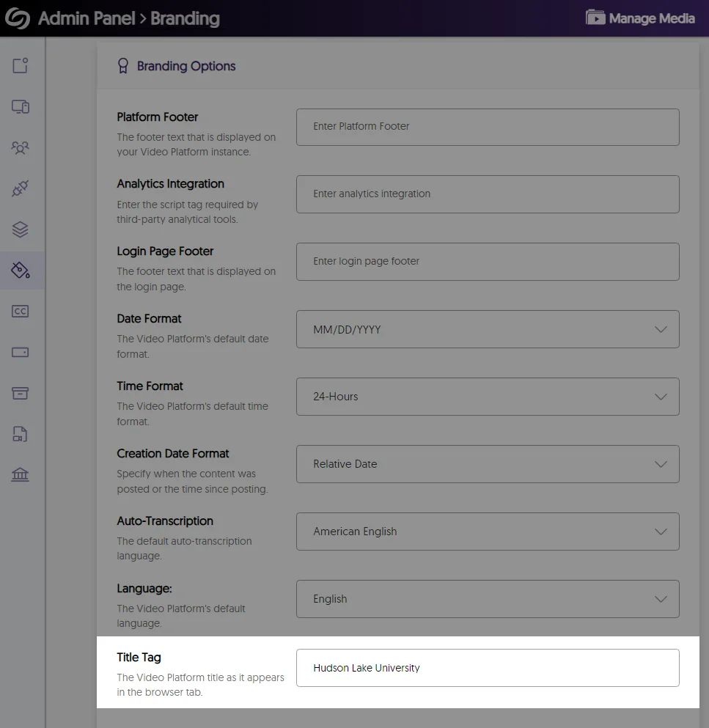Click the Title Tag input field

[488, 668]
